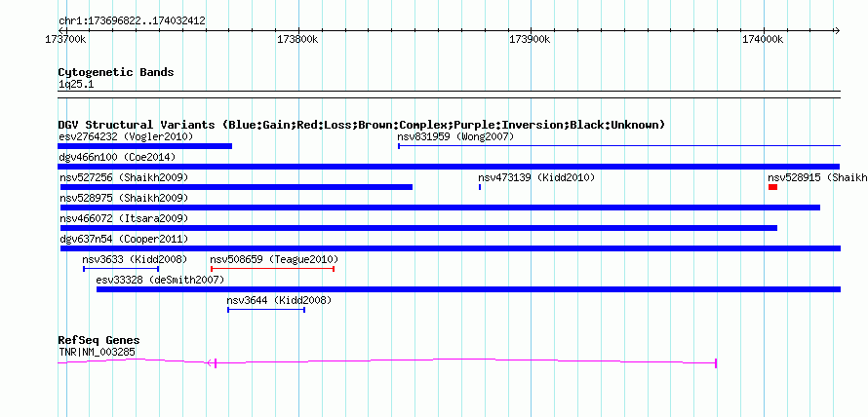The height and width of the screenshot is (417, 868).
Task: Open the nsv528915 label text
Action: (817, 177)
